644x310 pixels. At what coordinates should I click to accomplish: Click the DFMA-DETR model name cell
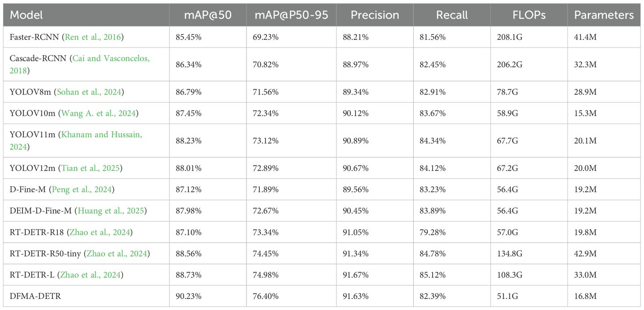(x=35, y=296)
